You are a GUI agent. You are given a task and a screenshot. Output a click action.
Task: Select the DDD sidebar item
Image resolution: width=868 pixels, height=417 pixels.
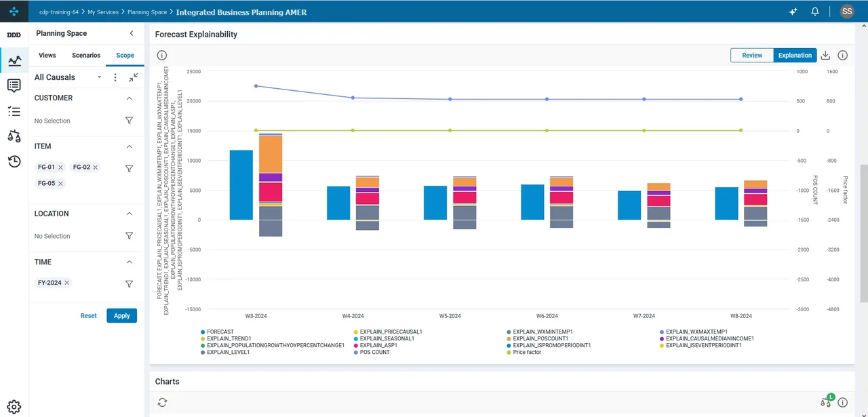click(x=14, y=35)
